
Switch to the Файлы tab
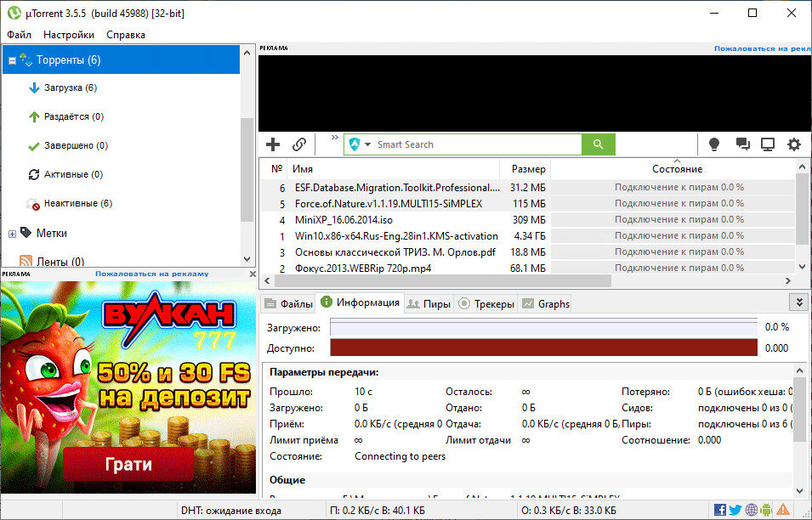click(288, 303)
